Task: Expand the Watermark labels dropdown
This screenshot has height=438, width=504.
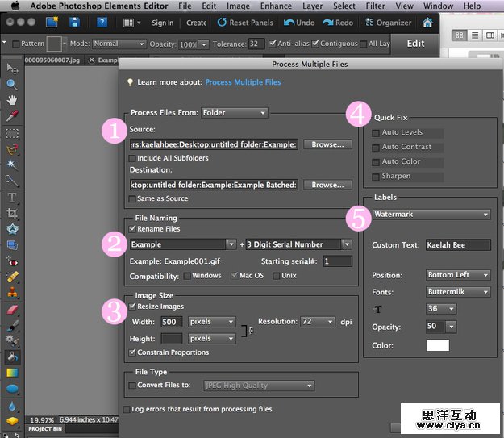Action: coord(431,215)
